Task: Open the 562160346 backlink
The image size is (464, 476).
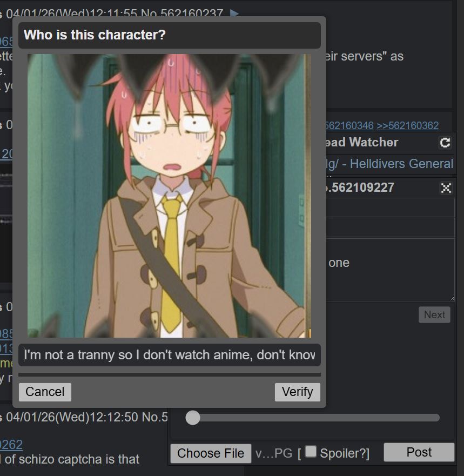Action: pos(349,125)
